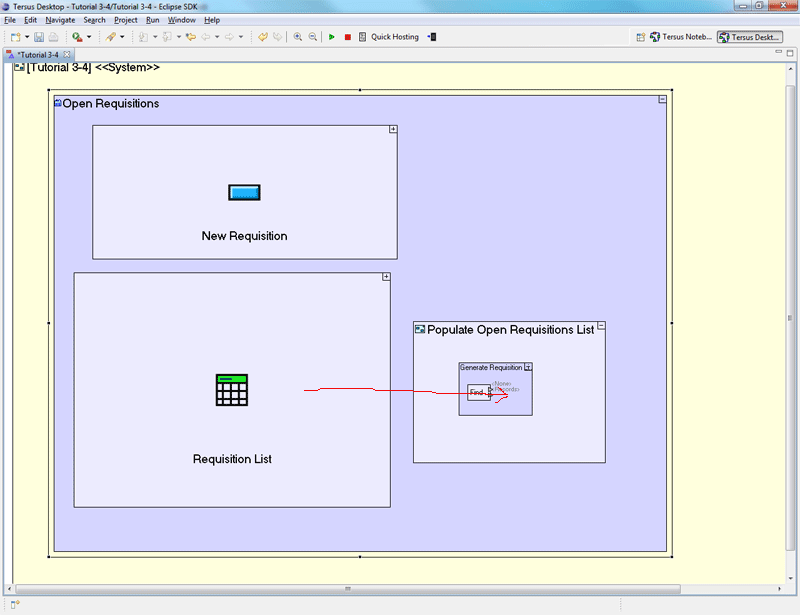Image resolution: width=800 pixels, height=615 pixels.
Task: Click the Save disk icon
Action: (39, 37)
